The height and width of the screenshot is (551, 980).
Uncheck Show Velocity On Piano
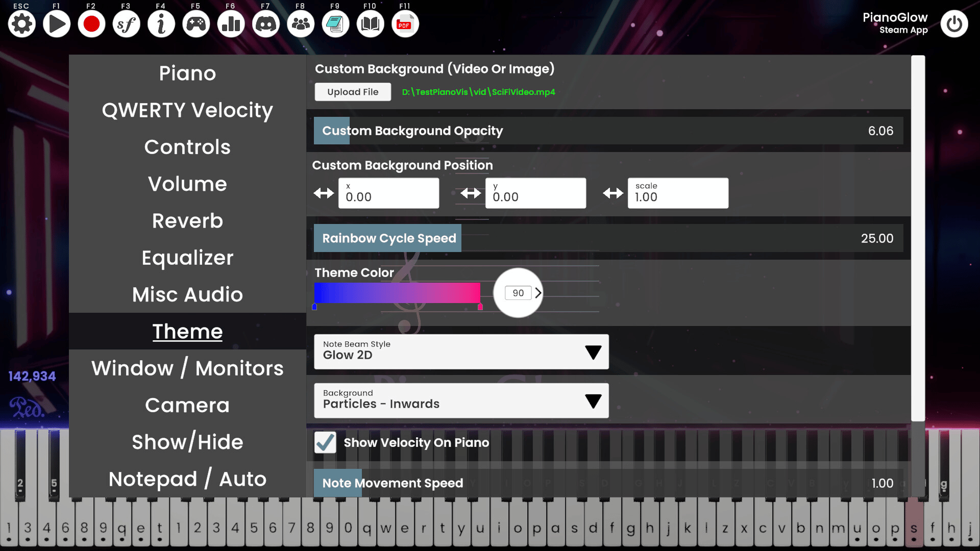click(325, 442)
